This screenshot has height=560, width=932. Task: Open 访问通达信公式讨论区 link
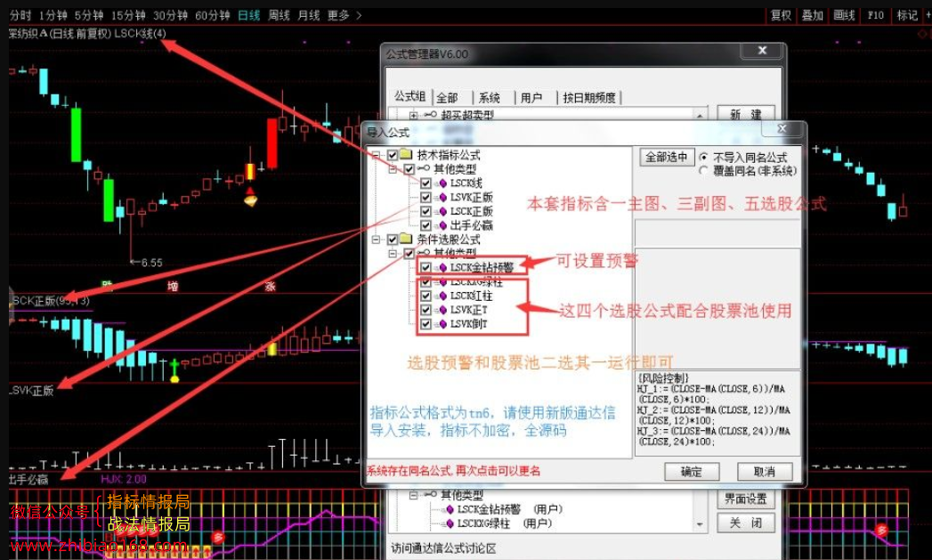click(x=443, y=548)
